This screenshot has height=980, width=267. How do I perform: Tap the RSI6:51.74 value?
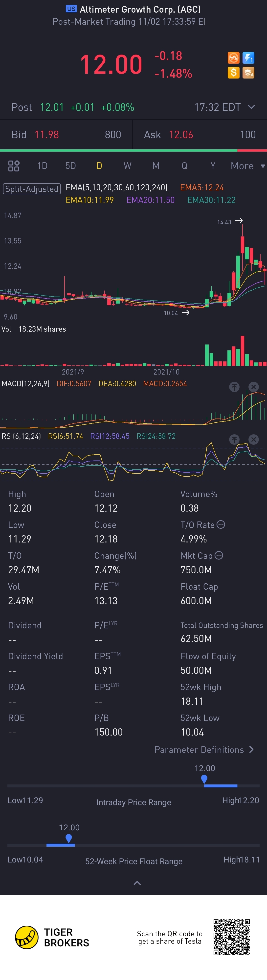pos(66,436)
